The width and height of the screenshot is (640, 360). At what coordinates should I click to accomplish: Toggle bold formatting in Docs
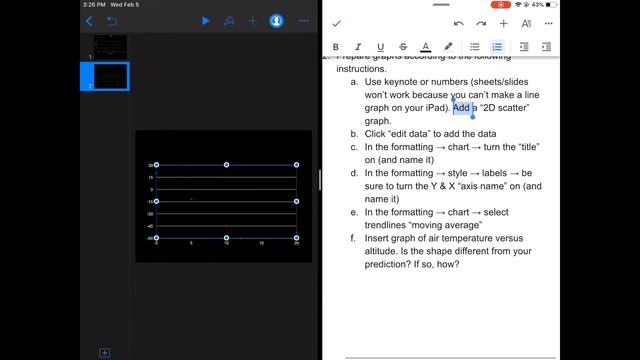336,47
